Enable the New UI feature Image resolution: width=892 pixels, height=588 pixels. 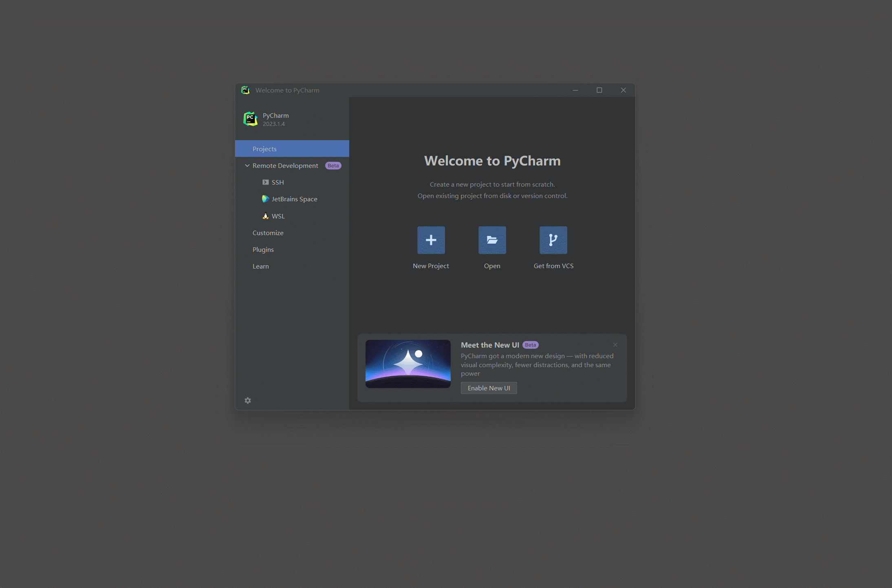(488, 388)
